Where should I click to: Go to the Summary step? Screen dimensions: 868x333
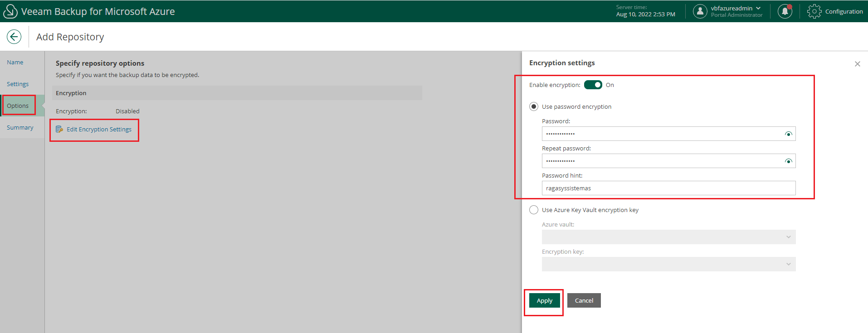tap(20, 127)
